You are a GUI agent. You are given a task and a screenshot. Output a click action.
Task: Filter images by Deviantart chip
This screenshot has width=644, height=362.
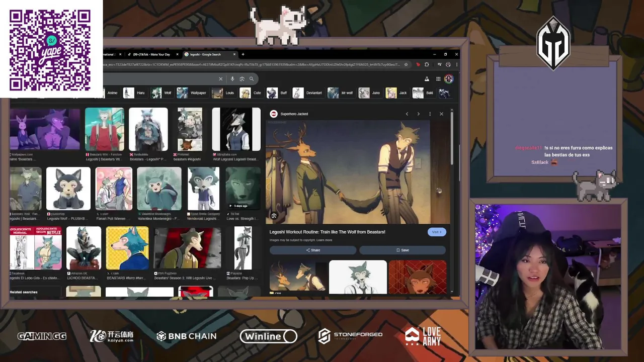pyautogui.click(x=308, y=93)
